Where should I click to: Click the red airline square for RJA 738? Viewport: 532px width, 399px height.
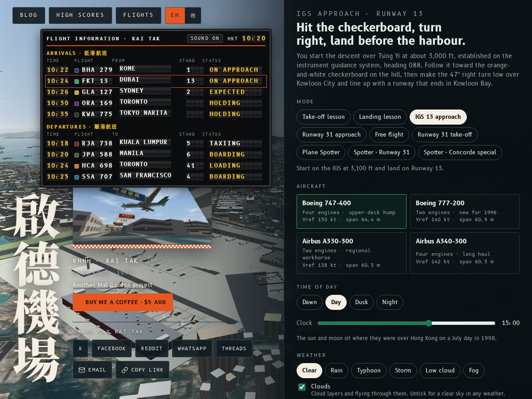coord(77,144)
